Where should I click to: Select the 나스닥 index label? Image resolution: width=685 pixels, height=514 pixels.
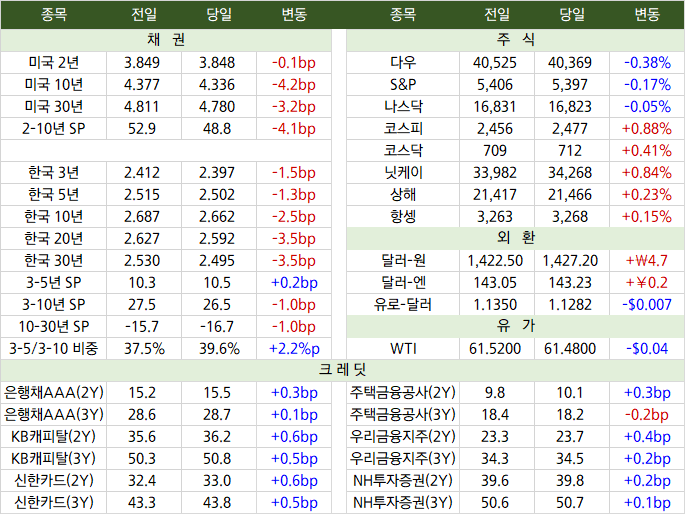pyautogui.click(x=403, y=107)
